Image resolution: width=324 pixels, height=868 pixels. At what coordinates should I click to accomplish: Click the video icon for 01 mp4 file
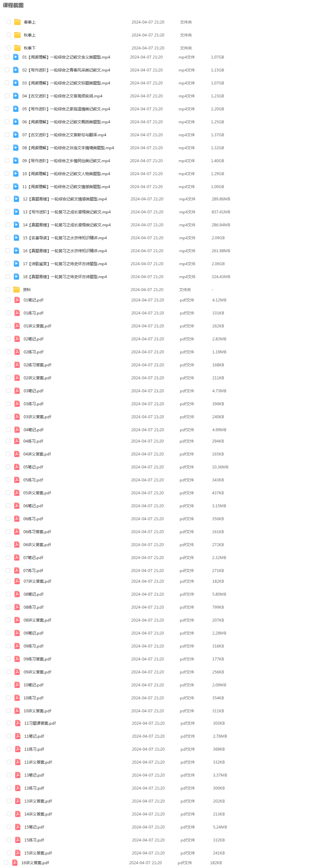coord(16,57)
